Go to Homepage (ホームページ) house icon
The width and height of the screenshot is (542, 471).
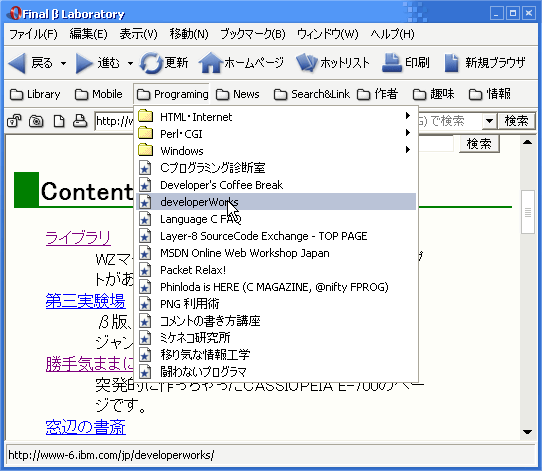(x=210, y=63)
